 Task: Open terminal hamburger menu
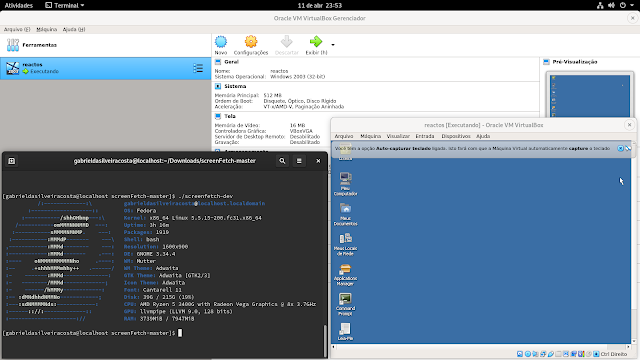point(299,161)
